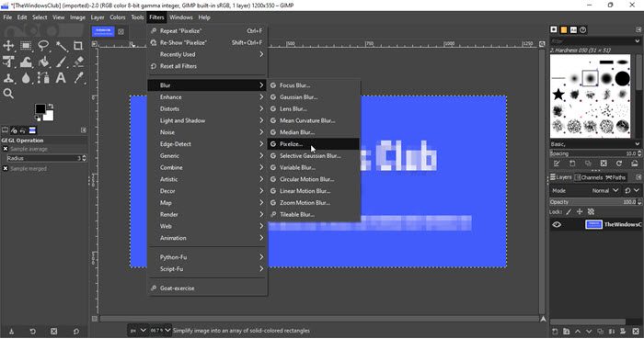Switch to the Channels tab
The width and height of the screenshot is (644, 339).
click(589, 177)
